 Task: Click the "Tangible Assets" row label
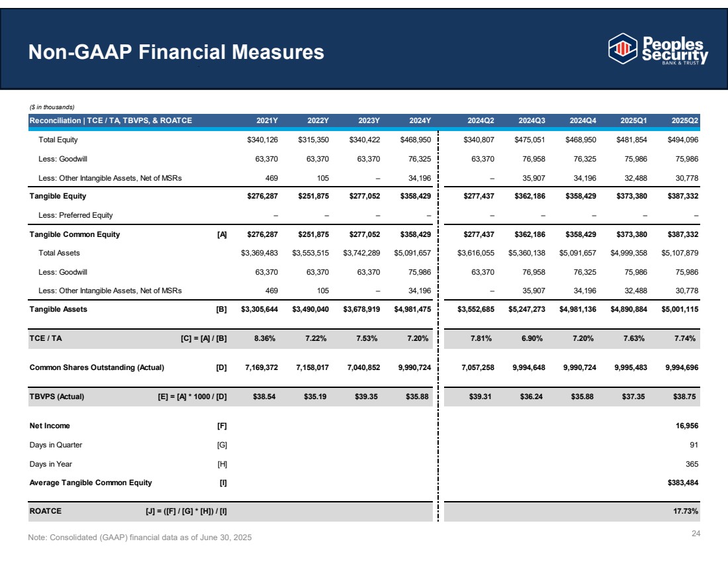tap(58, 309)
